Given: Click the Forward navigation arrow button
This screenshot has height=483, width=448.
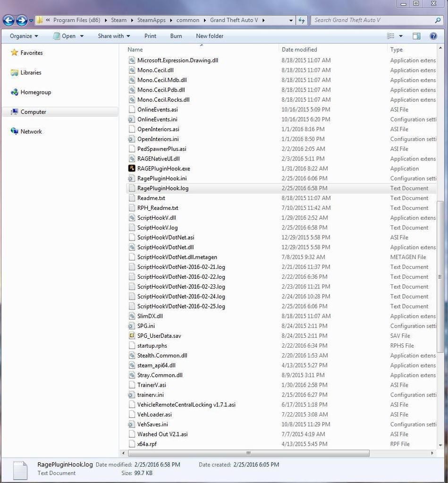Looking at the screenshot, I should [22, 20].
